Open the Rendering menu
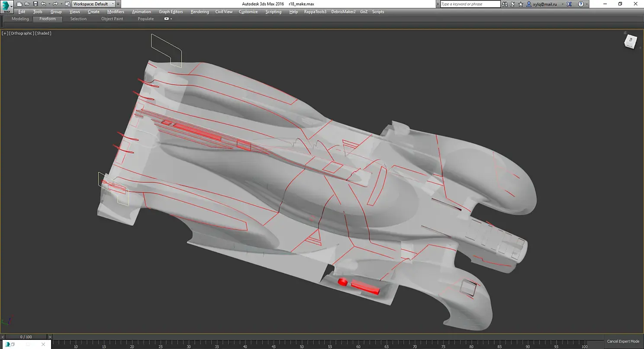 coord(200,12)
